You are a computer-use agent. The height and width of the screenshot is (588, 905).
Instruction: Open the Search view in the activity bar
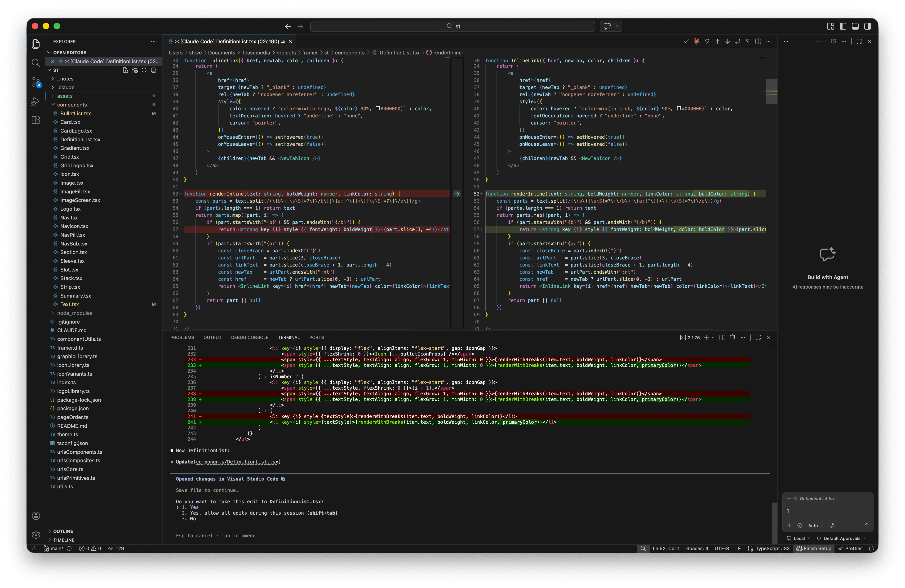[36, 63]
